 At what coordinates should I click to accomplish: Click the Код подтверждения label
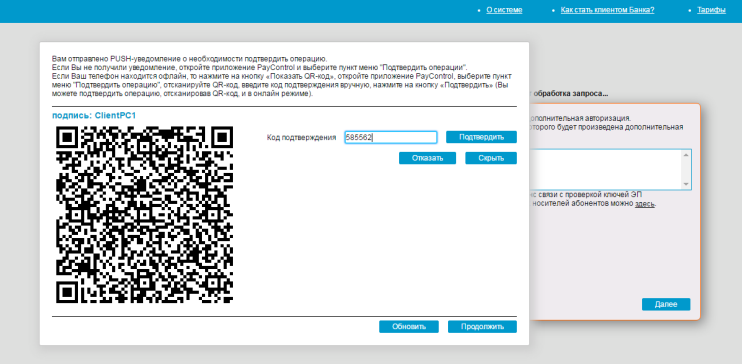pyautogui.click(x=301, y=137)
